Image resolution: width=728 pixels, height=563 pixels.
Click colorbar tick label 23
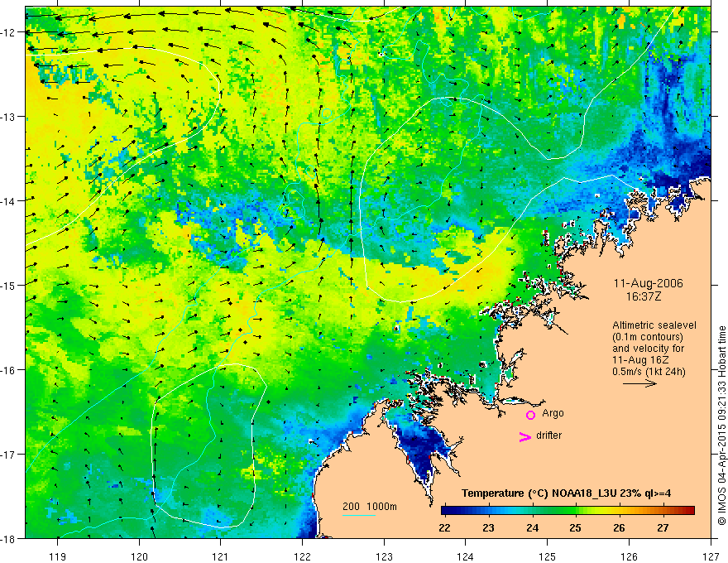coord(488,527)
